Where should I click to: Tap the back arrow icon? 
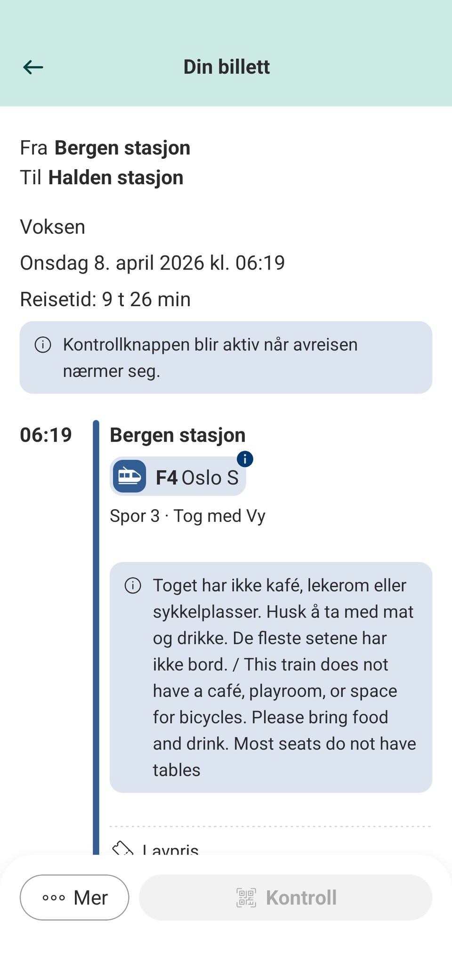[33, 67]
